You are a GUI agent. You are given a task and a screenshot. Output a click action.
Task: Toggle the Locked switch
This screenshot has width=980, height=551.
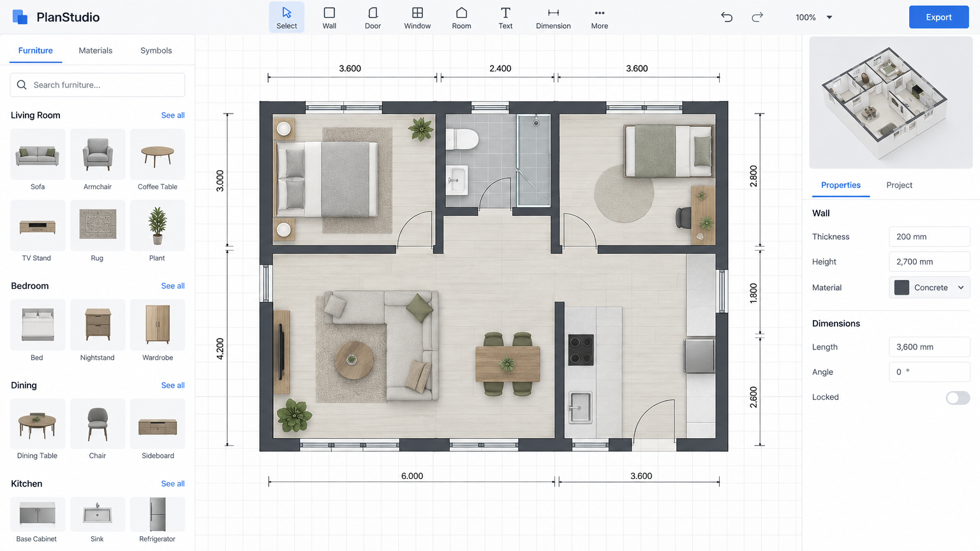pos(958,398)
